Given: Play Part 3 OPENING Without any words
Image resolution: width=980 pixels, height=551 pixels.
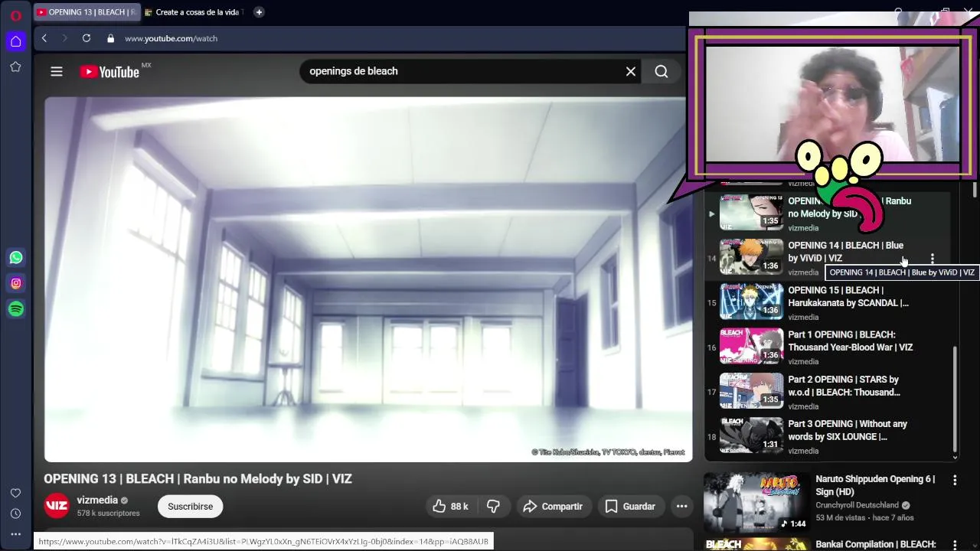Looking at the screenshot, I should coord(848,430).
